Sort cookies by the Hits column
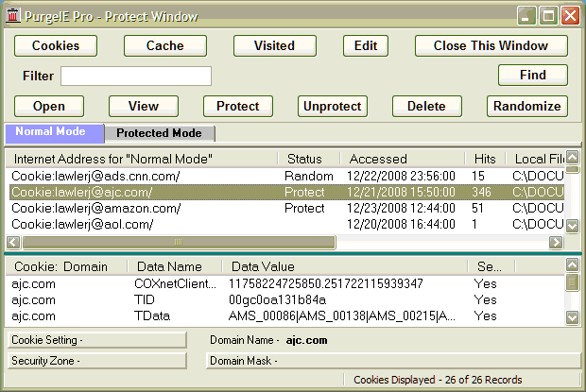 coord(486,159)
